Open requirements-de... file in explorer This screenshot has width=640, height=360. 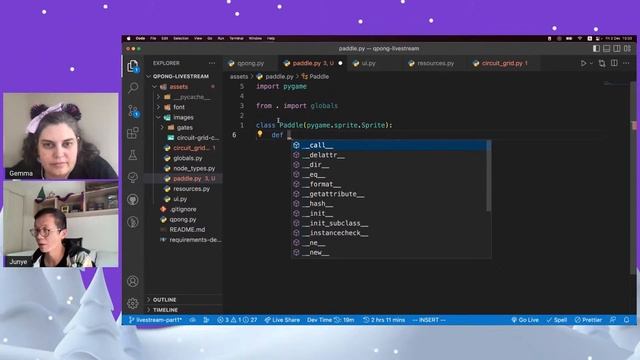coord(195,240)
